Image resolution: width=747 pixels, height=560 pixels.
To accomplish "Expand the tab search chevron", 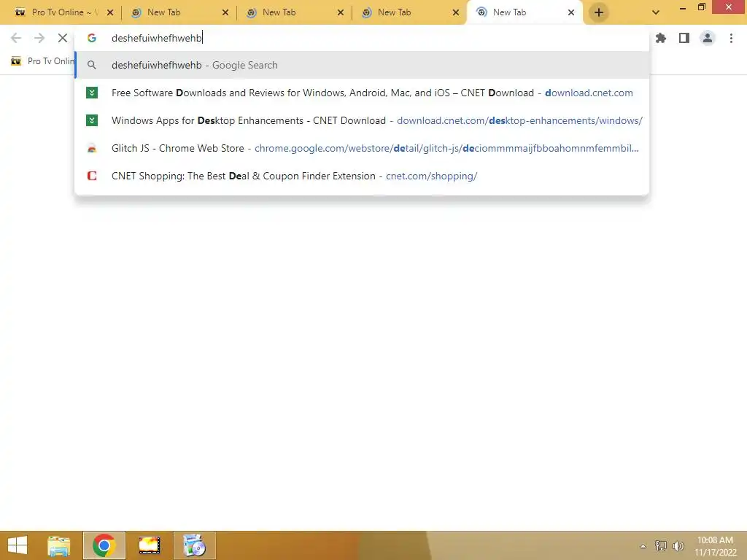I will click(x=656, y=12).
